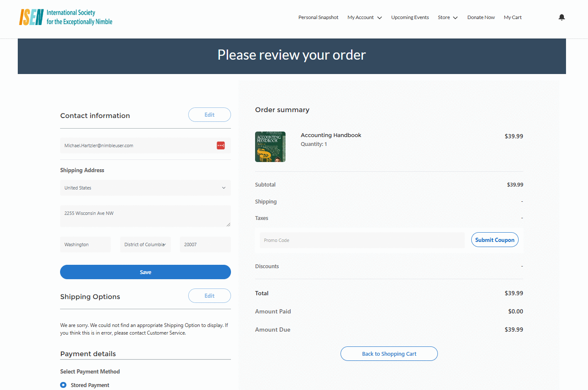Click the ISEN logo in header
Viewport: 588px width, 390px height.
click(66, 17)
